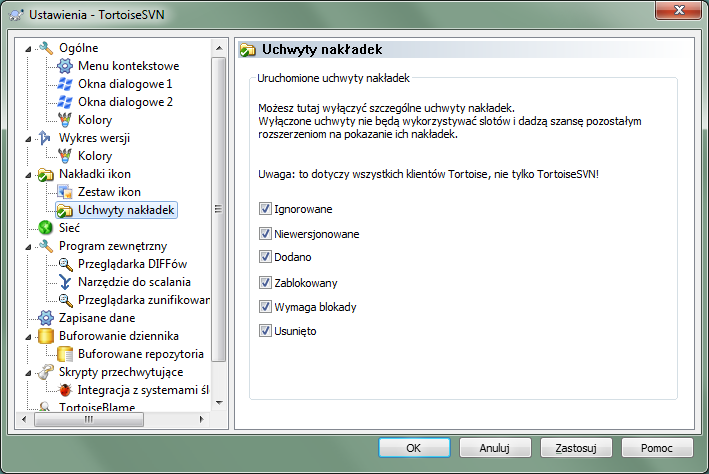
Task: Collapse the Wykres wersji tree node
Action: (x=28, y=138)
